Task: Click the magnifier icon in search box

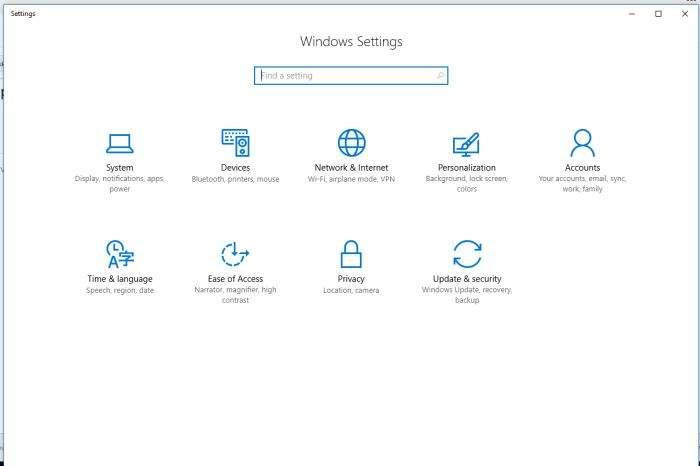Action: (440, 75)
